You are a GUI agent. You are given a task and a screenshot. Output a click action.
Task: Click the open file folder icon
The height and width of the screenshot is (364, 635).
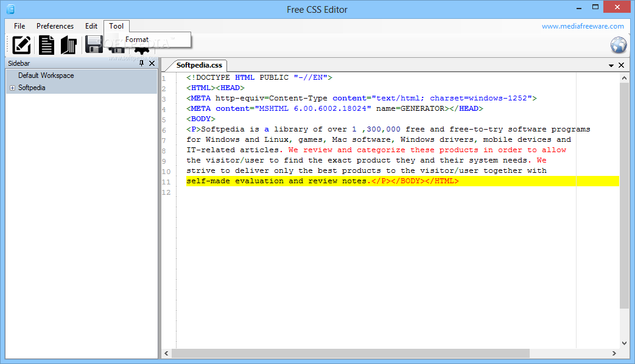(x=69, y=44)
